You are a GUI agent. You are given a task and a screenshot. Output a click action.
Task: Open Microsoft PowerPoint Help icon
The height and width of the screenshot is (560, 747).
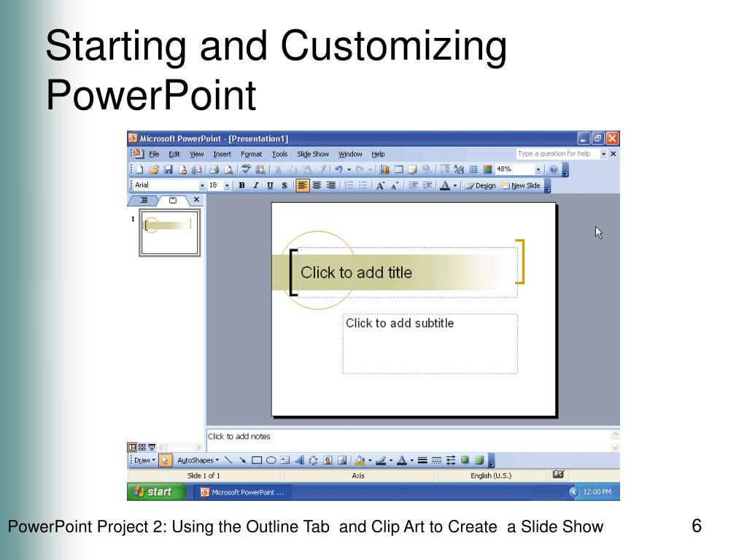tap(554, 169)
